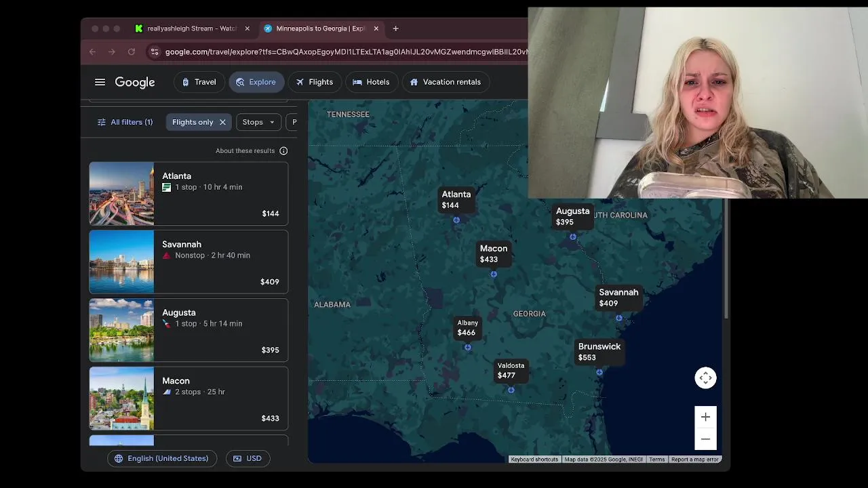
Task: Click the About these results info icon
Action: 283,150
